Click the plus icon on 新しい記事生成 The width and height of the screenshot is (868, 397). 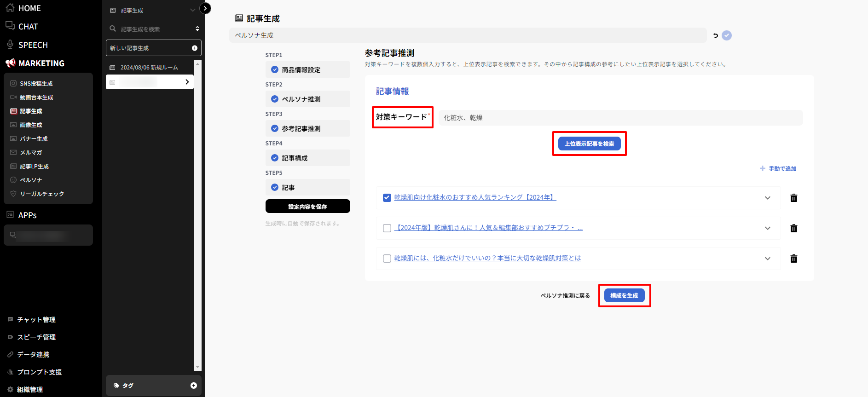(194, 48)
